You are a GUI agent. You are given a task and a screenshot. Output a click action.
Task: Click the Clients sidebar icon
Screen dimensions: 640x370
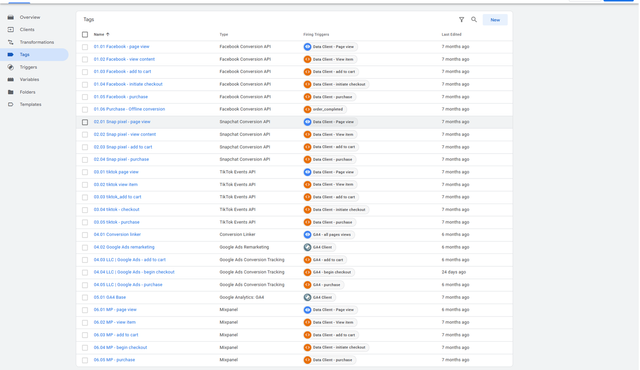[x=11, y=29]
